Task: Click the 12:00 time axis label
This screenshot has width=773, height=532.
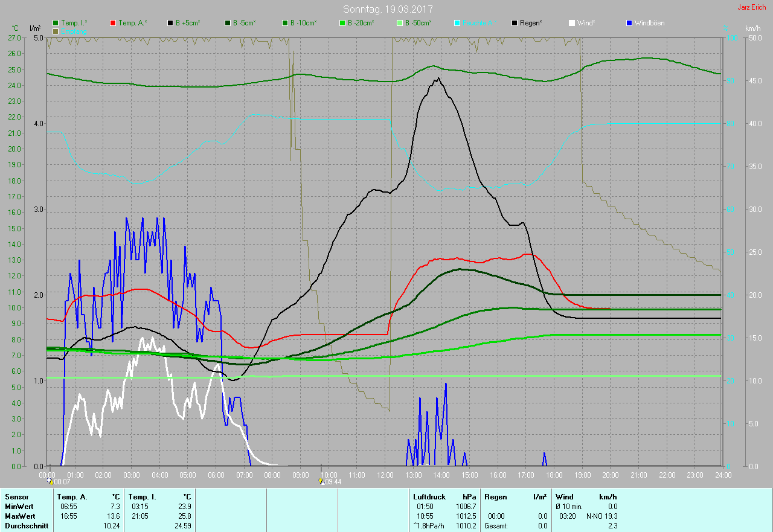Action: 385,475
